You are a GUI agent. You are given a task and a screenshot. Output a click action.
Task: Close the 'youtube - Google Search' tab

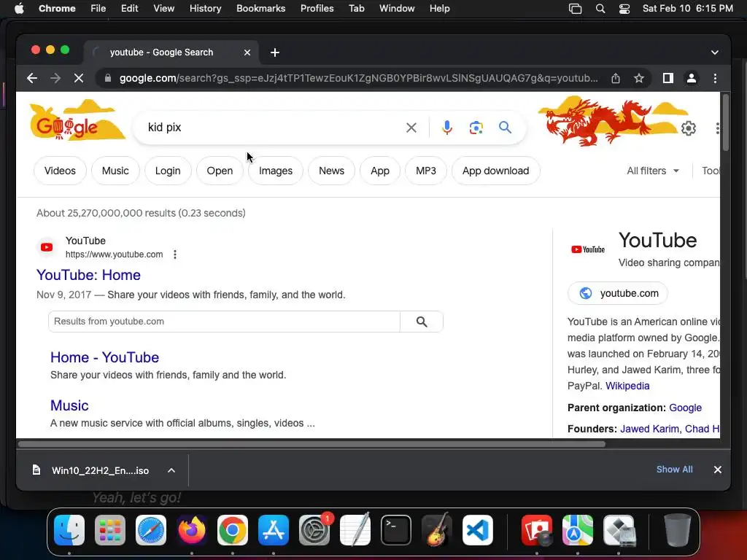click(247, 52)
